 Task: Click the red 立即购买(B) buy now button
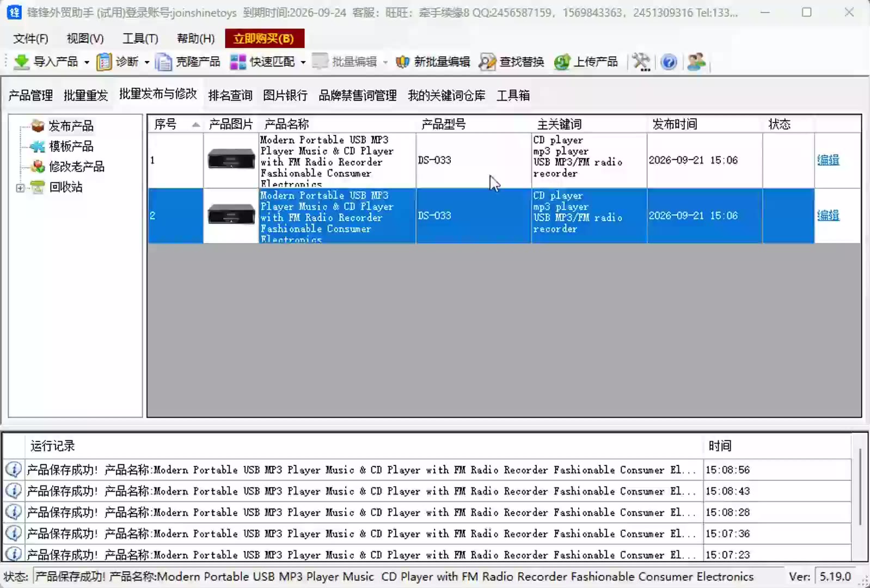(x=264, y=38)
